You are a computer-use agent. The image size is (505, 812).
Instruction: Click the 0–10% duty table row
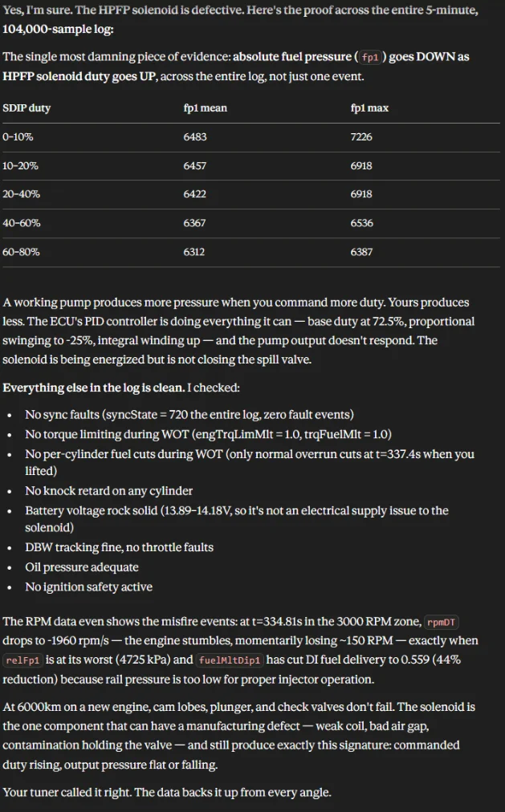(251, 137)
